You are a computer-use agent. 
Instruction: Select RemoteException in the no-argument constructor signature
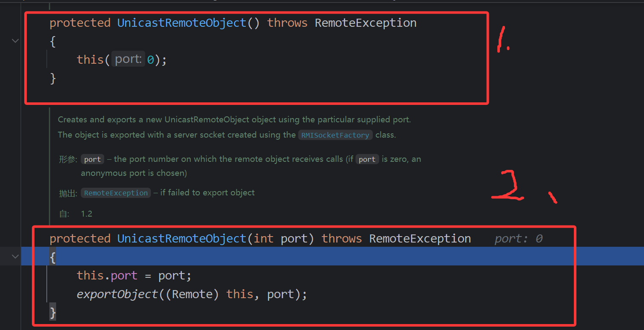[365, 23]
